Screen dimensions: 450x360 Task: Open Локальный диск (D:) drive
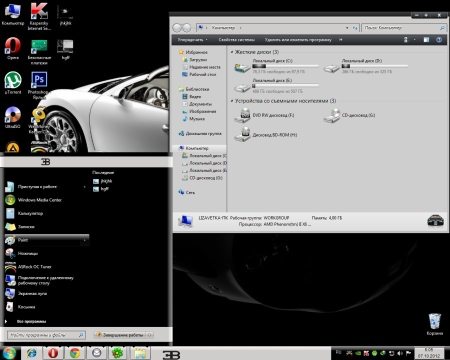[x=366, y=66]
